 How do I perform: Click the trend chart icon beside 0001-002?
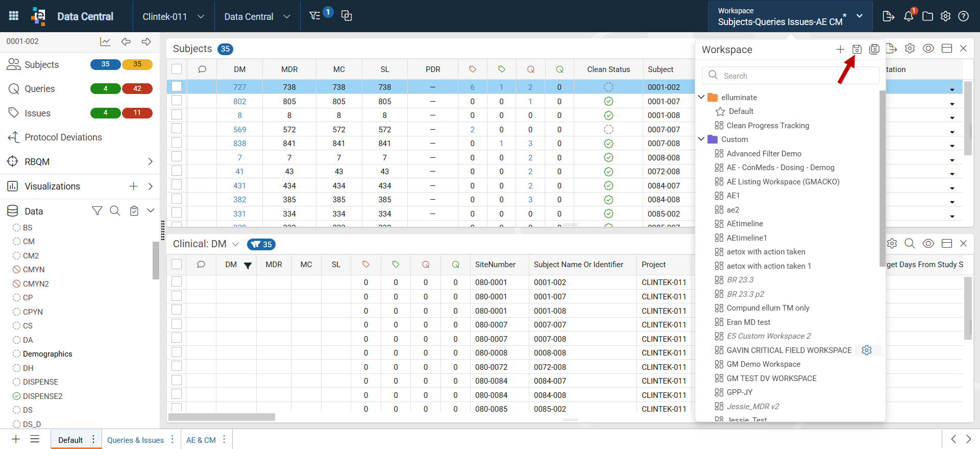tap(105, 42)
